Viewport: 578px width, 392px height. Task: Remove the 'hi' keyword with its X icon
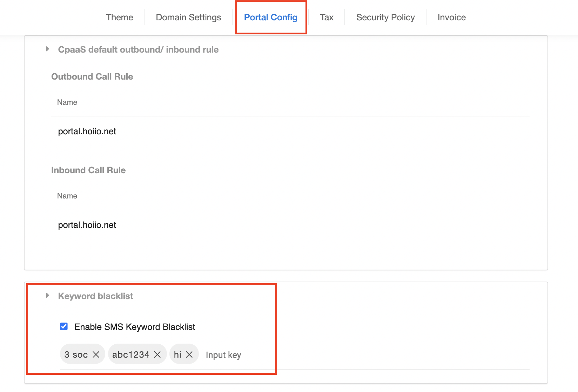[189, 354]
